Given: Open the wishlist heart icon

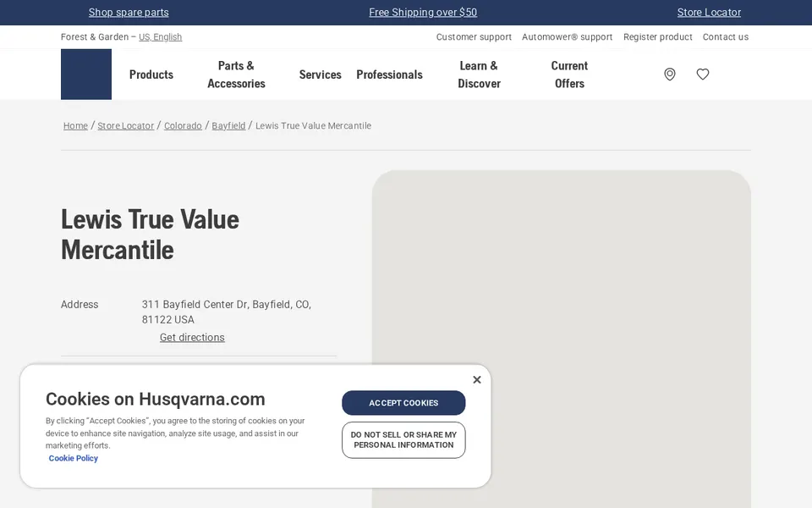Looking at the screenshot, I should coord(703,75).
